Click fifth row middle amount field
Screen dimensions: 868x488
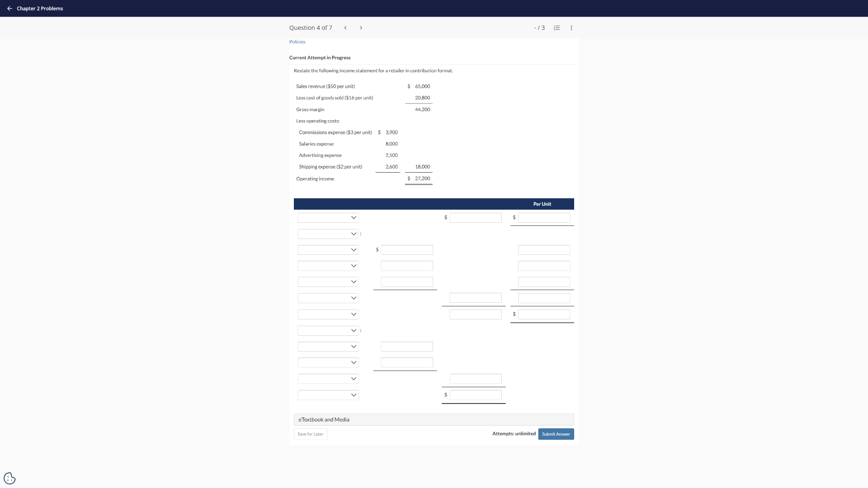tap(407, 282)
